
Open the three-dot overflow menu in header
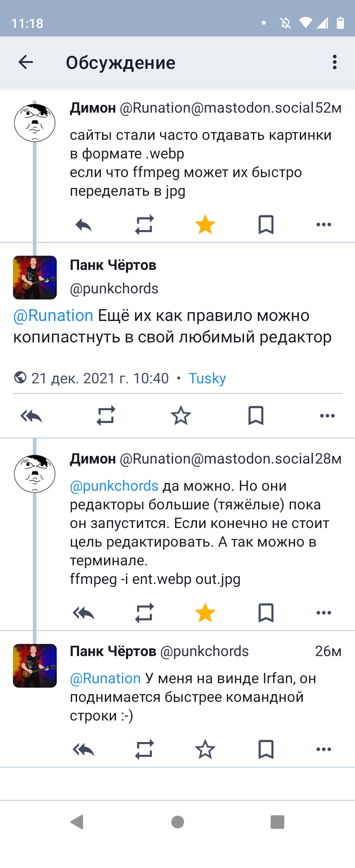(334, 62)
